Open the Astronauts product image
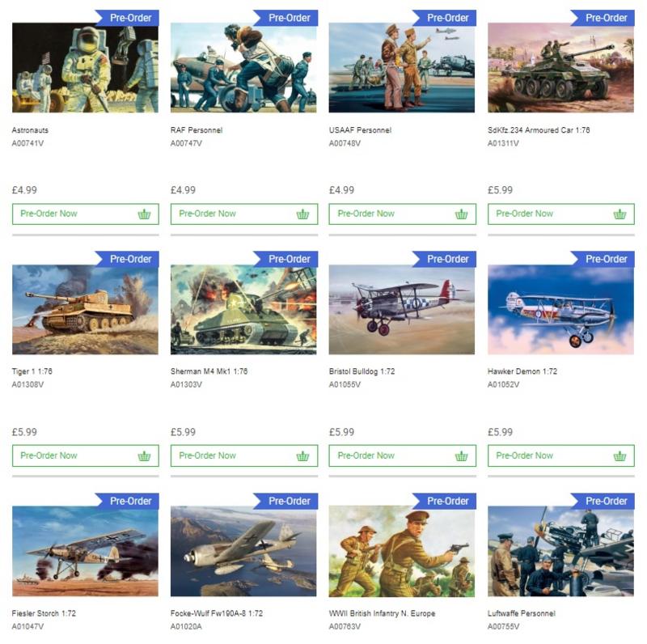 pos(85,68)
